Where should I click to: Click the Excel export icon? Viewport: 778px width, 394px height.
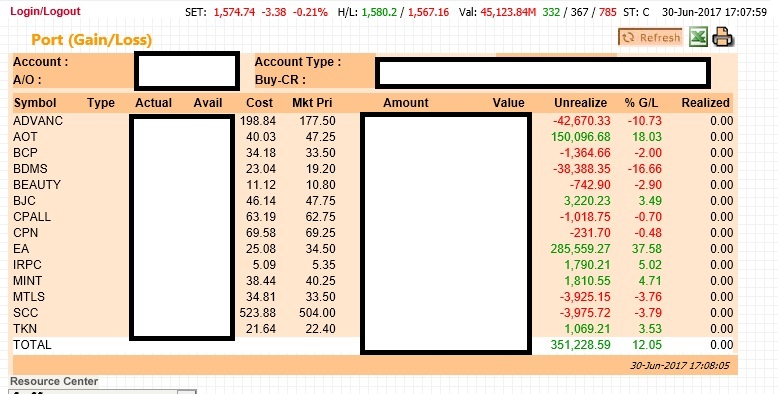tap(698, 38)
